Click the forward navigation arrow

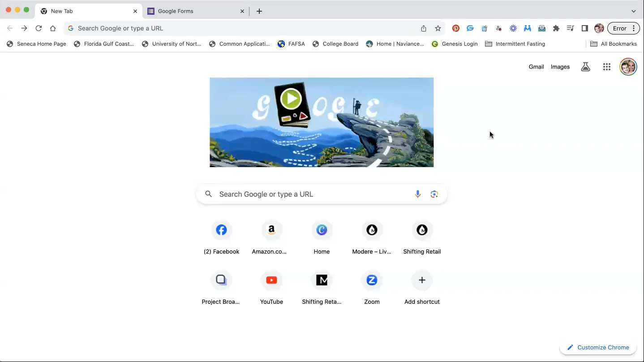(24, 28)
